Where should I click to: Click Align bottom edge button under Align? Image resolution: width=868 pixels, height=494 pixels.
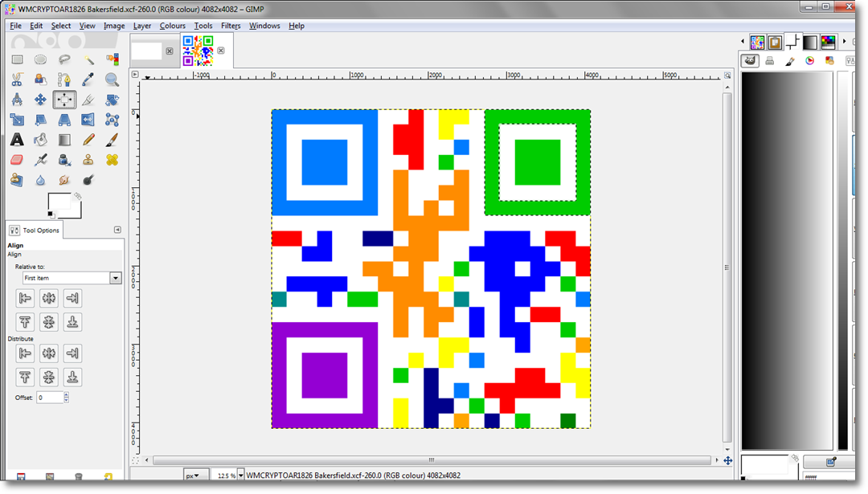tap(72, 322)
